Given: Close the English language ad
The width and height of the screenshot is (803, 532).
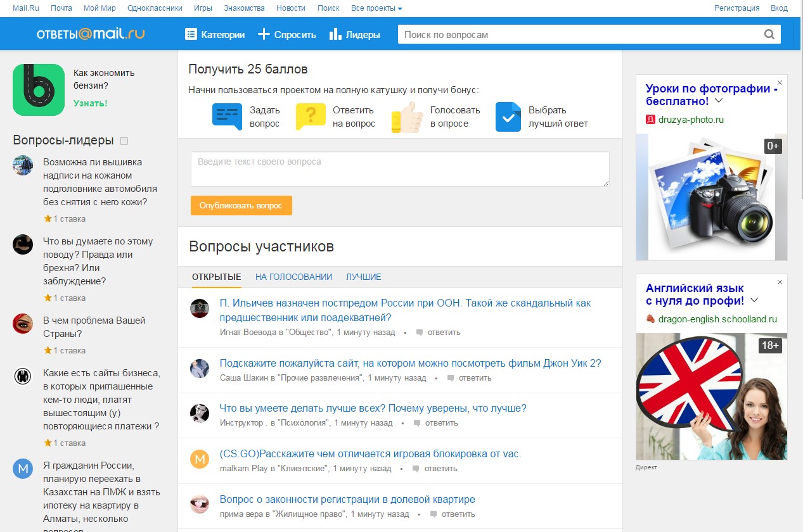Looking at the screenshot, I should pos(780,282).
